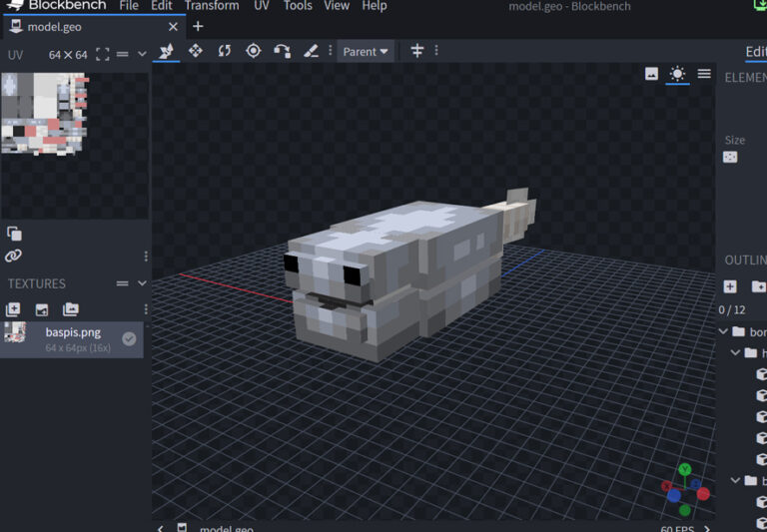This screenshot has height=532, width=767.
Task: Click the Add Cube icon in Outliner
Action: (x=730, y=287)
